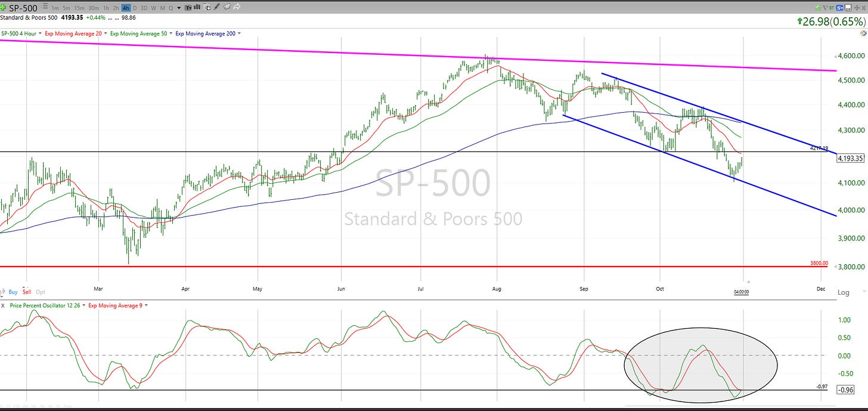The width and height of the screenshot is (868, 411).
Task: Toggle Log scale at chart bottom right
Action: pos(843,292)
